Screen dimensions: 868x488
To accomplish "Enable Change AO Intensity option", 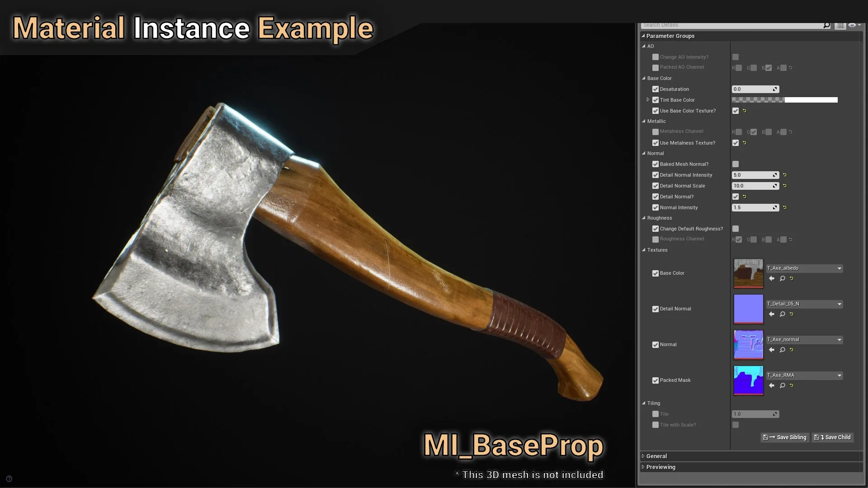I will coord(655,56).
